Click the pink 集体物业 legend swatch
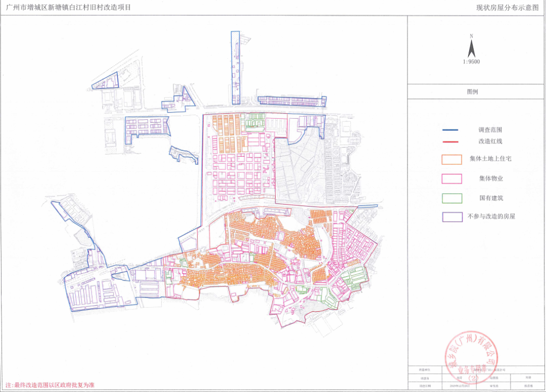Image resolution: width=546 pixels, height=392 pixels. point(451,179)
